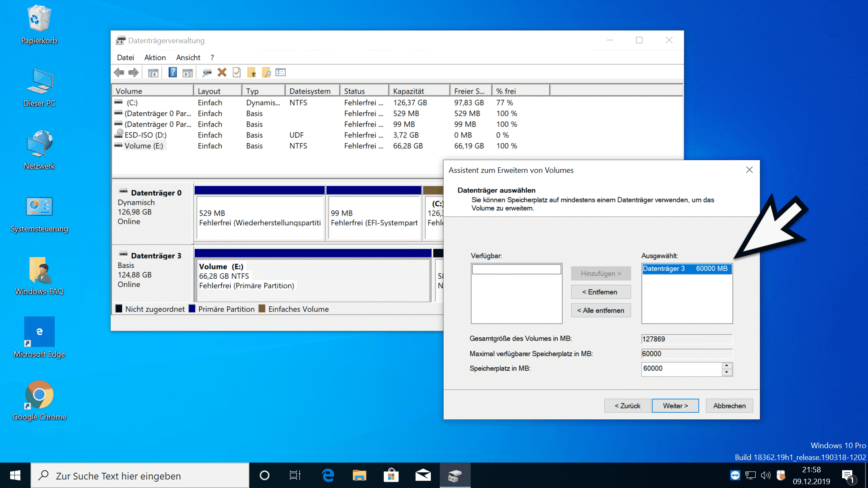Open the Aktion menu

point(155,58)
